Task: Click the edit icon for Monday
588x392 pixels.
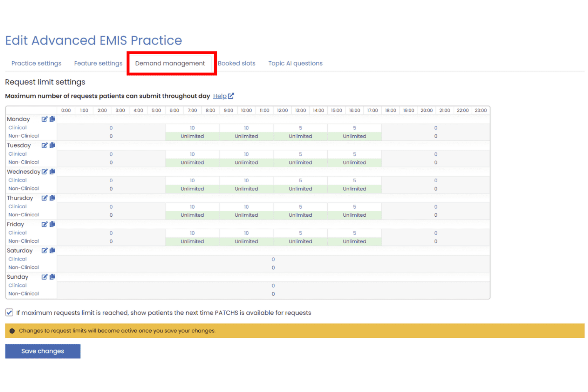Action: 44,119
